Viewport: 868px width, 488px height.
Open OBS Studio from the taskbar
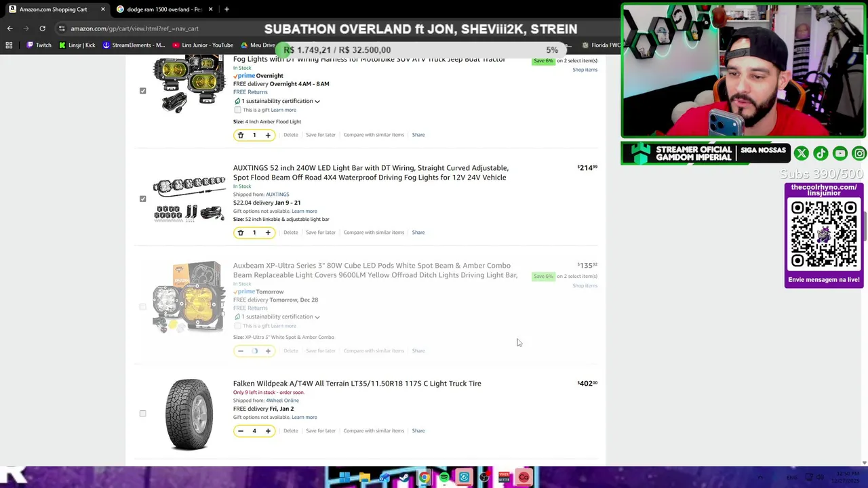[x=484, y=478]
